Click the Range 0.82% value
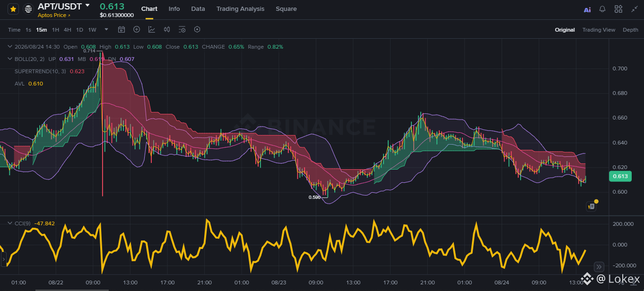The width and height of the screenshot is (644, 291). pos(275,47)
